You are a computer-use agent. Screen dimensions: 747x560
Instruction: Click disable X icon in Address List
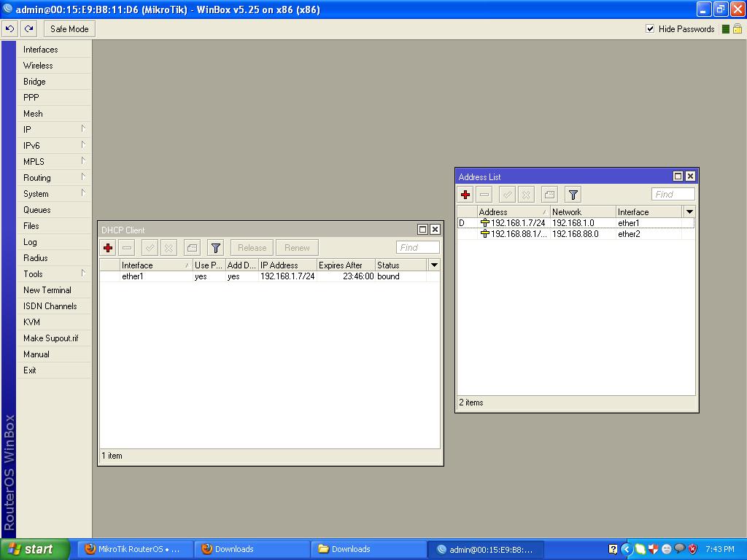tap(526, 194)
